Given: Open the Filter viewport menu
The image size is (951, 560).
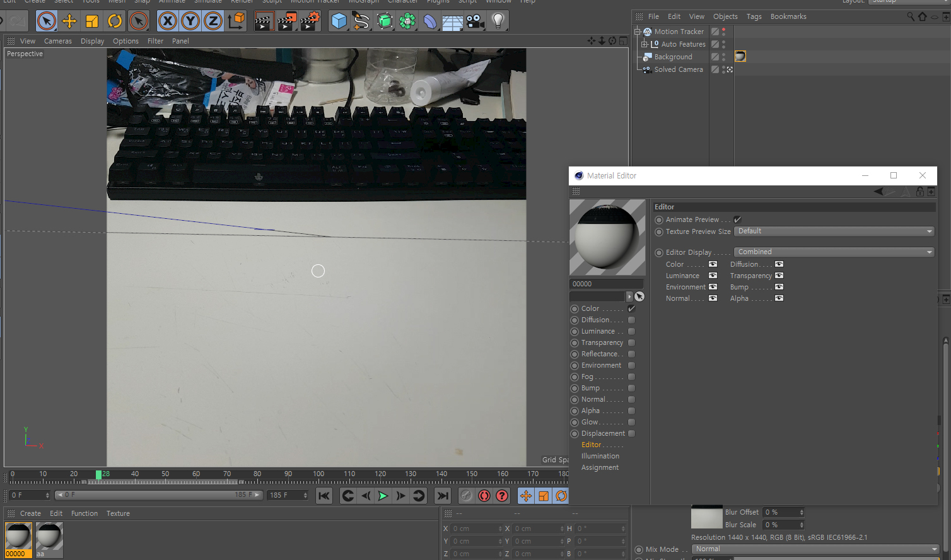Looking at the screenshot, I should coord(155,41).
